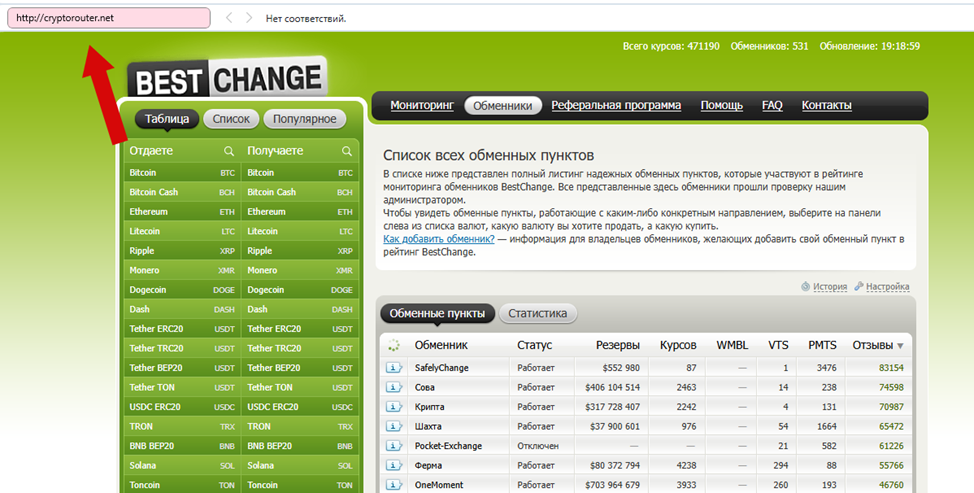This screenshot has width=974, height=493.
Task: Click Шахта reviews count 65472
Action: 891,427
